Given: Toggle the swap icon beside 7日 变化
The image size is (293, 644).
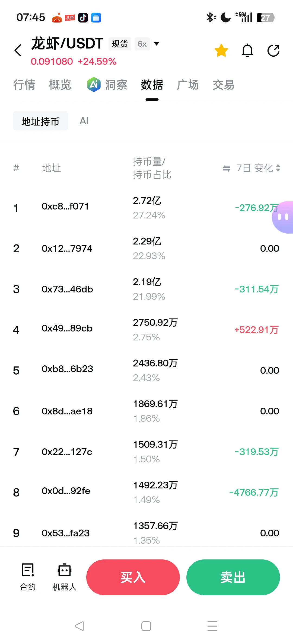Looking at the screenshot, I should tap(227, 169).
